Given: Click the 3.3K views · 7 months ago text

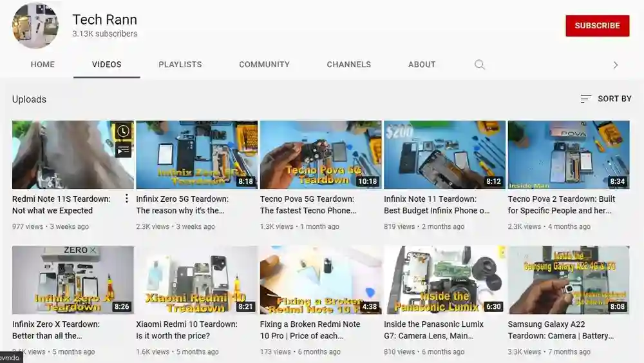Looking at the screenshot, I should [549, 352].
